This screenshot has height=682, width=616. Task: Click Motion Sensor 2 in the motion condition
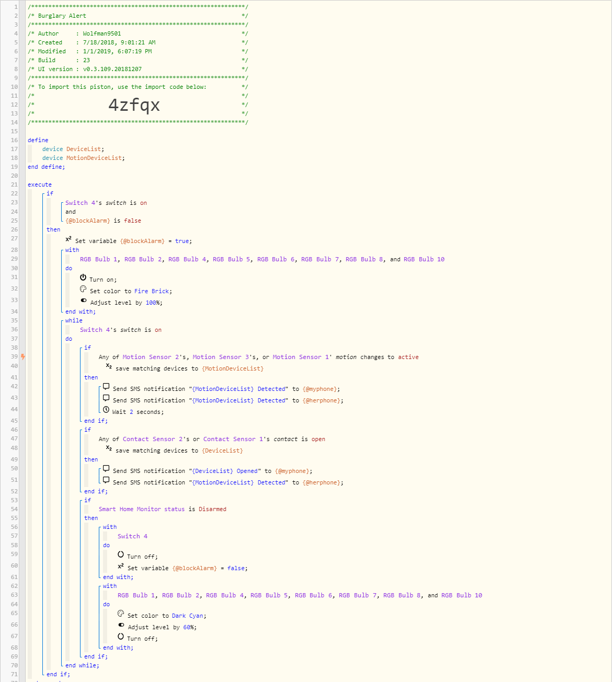[x=151, y=357]
